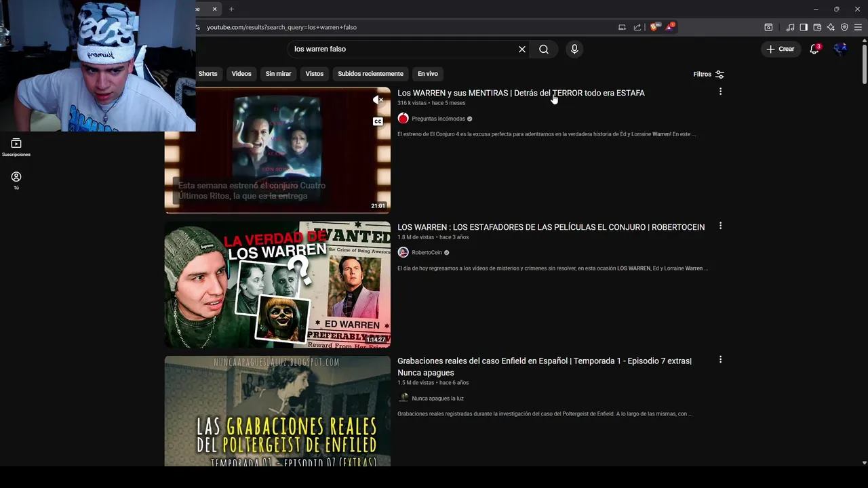868x488 pixels.
Task: Open Suscripciones in the sidebar
Action: pyautogui.click(x=16, y=147)
